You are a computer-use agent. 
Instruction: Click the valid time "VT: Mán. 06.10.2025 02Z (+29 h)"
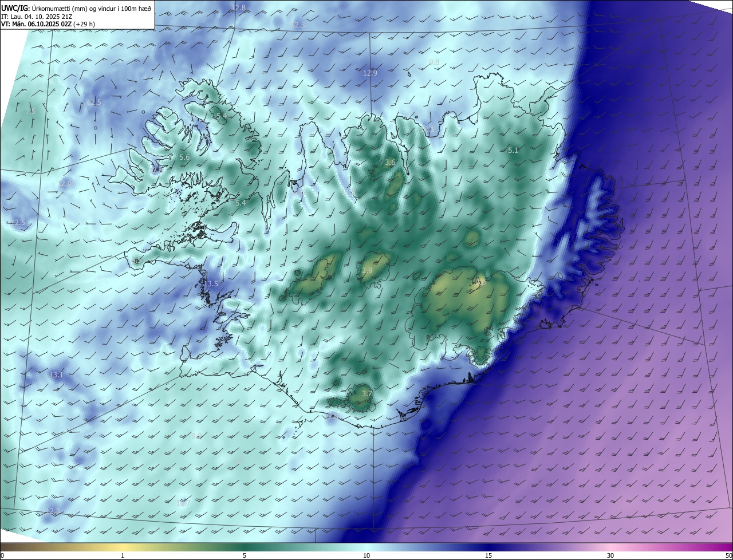[48, 24]
